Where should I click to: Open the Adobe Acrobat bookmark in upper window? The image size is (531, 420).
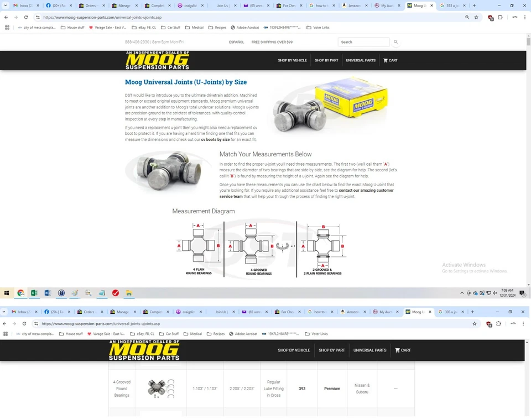(x=245, y=28)
